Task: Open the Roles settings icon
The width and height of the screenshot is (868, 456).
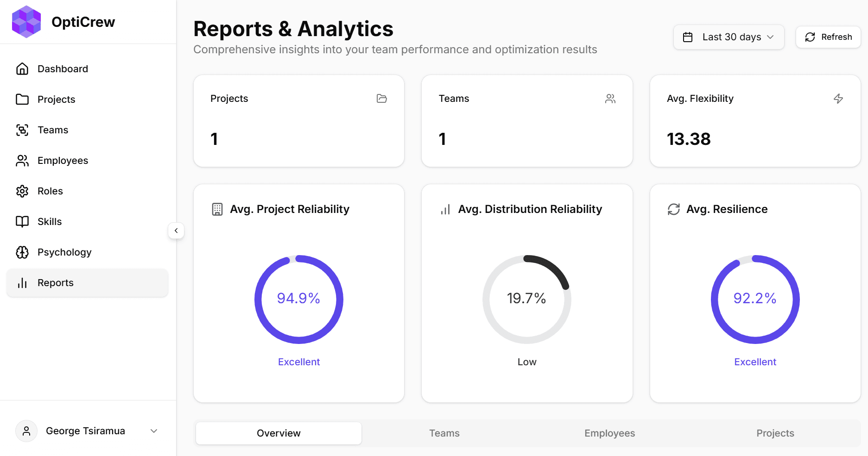Action: click(x=22, y=191)
